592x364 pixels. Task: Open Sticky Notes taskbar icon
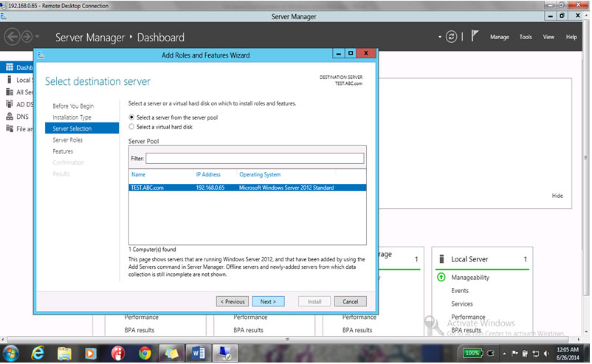pos(171,354)
